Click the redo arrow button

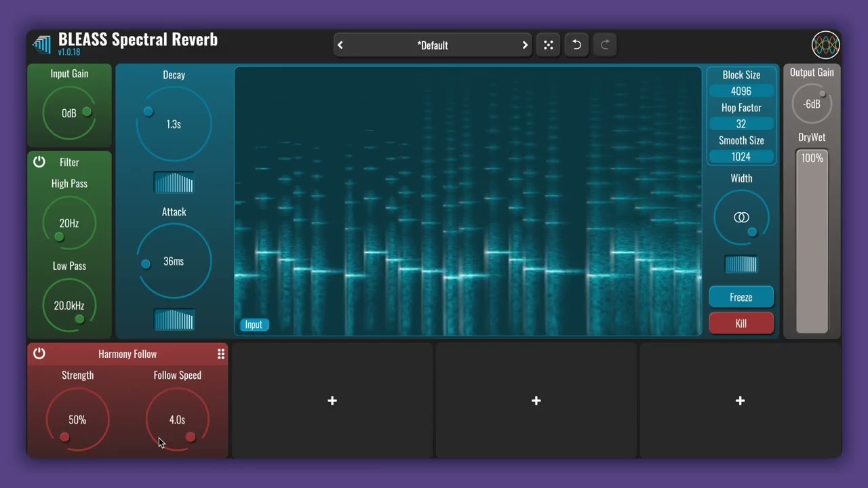pos(605,45)
